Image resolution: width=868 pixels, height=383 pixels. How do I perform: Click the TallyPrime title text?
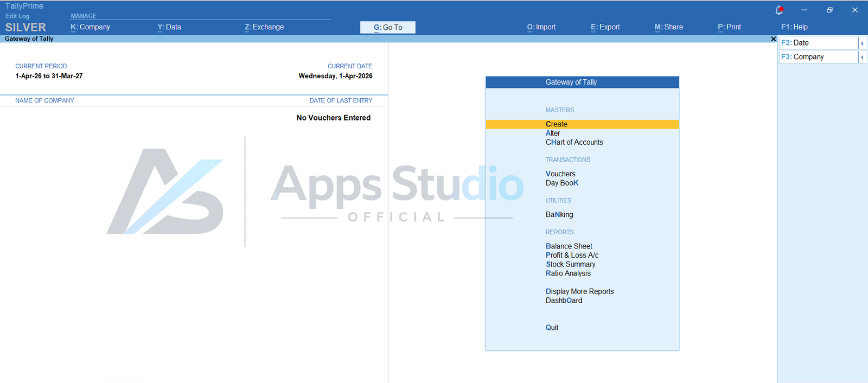point(24,6)
